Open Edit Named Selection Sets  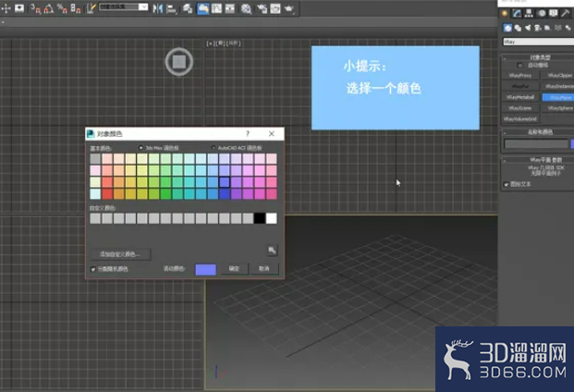click(91, 8)
